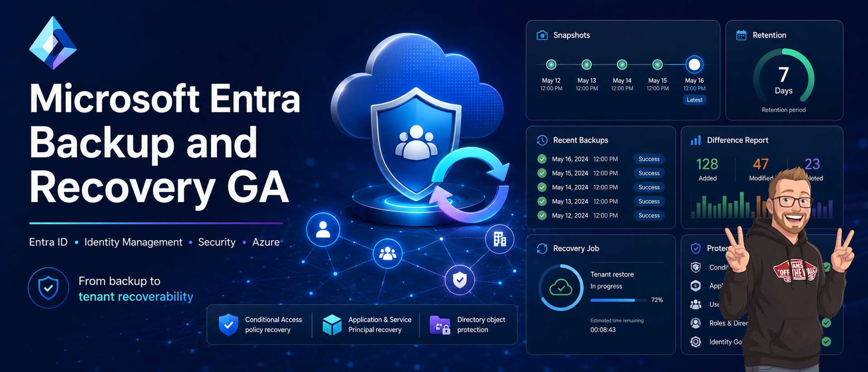868x372 pixels.
Task: Select the May 15 snapshot marker
Action: [x=658, y=65]
